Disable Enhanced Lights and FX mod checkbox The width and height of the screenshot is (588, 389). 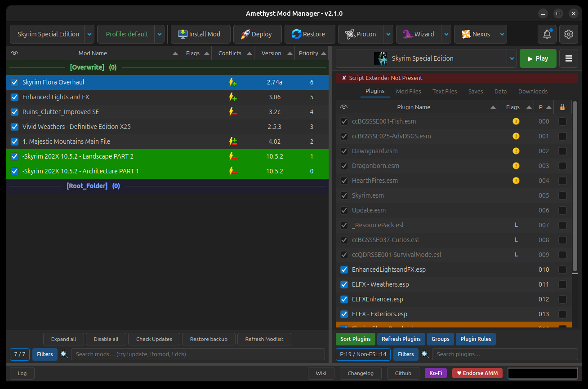(x=14, y=97)
